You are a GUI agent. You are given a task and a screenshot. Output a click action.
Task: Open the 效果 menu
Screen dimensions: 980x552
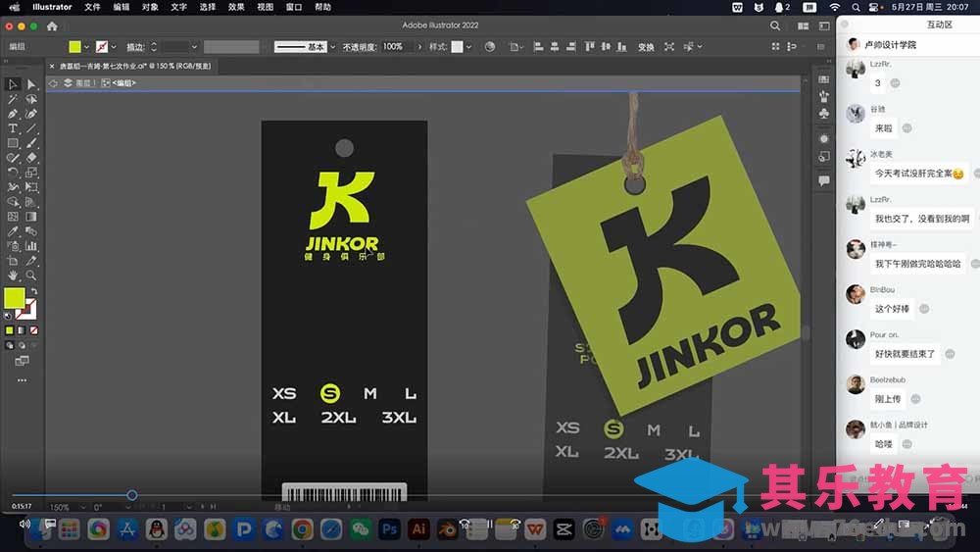(236, 7)
